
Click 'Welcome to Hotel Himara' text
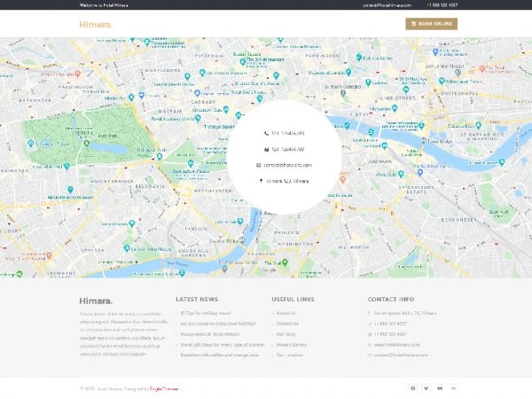point(104,5)
